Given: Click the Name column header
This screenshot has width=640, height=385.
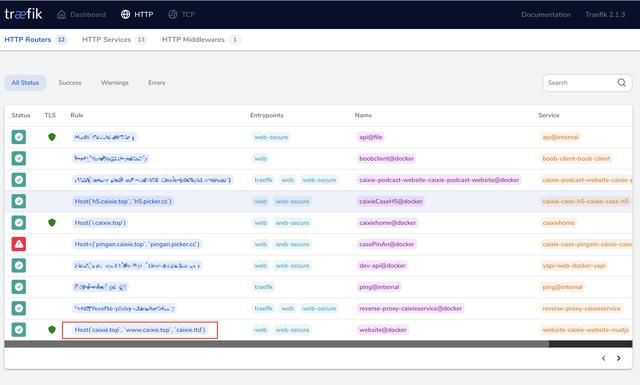Looking at the screenshot, I should [363, 115].
